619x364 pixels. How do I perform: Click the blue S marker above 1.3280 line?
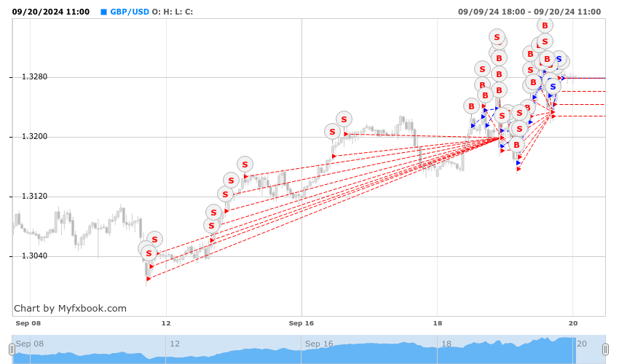click(559, 59)
